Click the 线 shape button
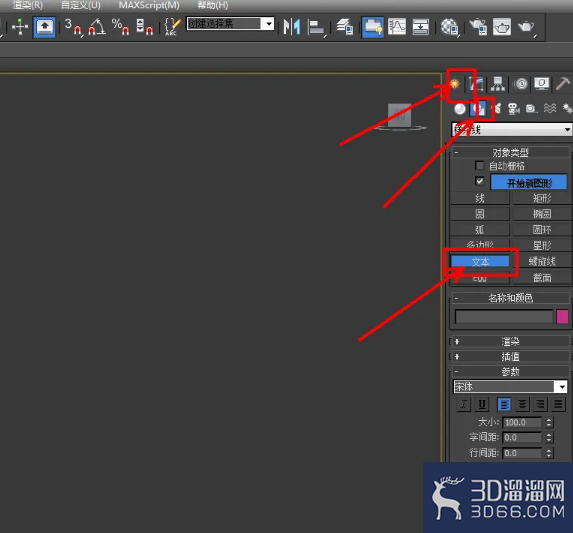The height and width of the screenshot is (533, 573). pos(479,198)
